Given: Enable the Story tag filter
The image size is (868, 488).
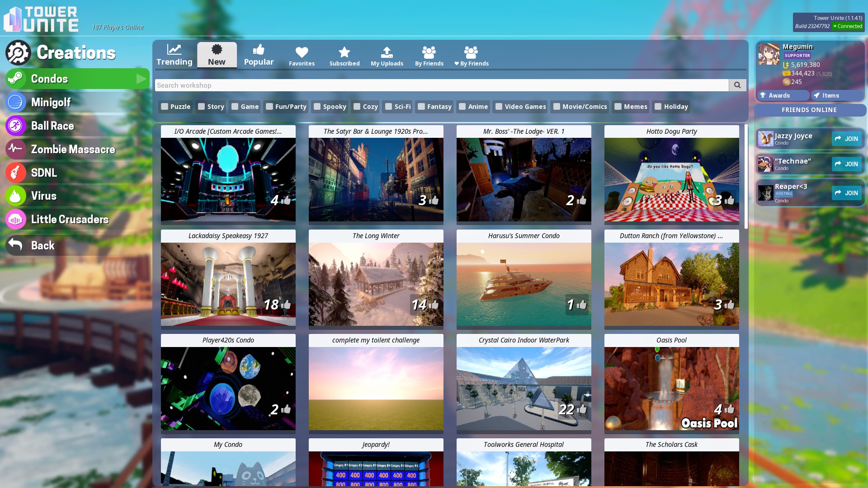Looking at the screenshot, I should coord(202,107).
